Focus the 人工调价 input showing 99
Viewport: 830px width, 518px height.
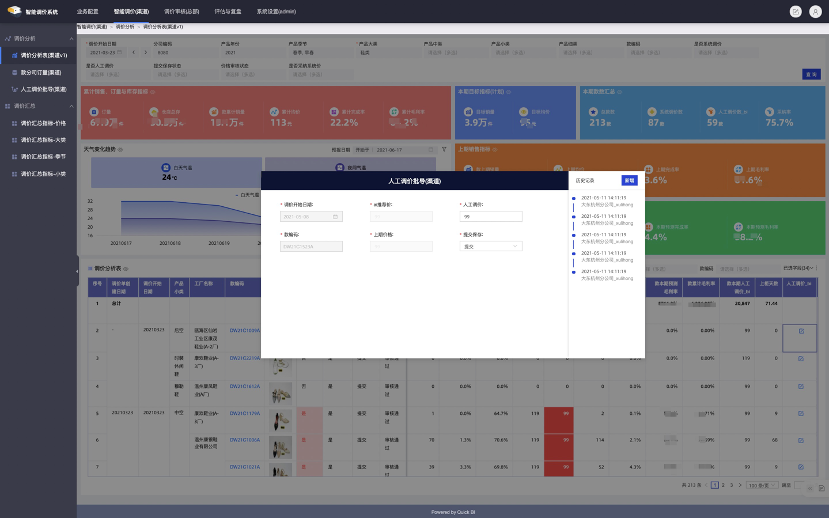[x=491, y=216]
